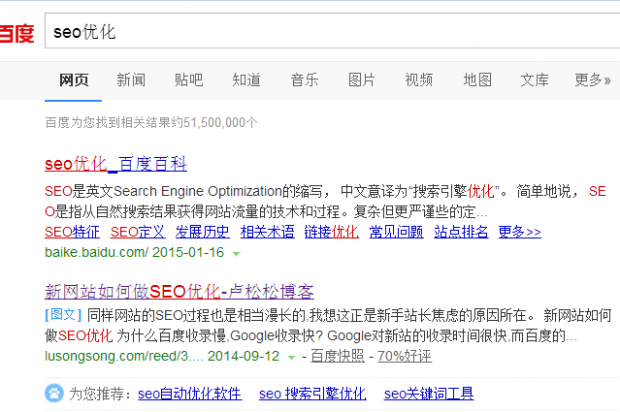Open the 发展历史 sublink
This screenshot has height=412, width=620.
(x=202, y=232)
